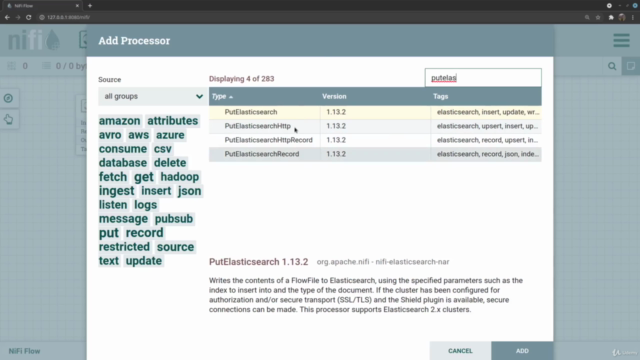Image resolution: width=640 pixels, height=360 pixels.
Task: Filter by the amazon tag
Action: pyautogui.click(x=119, y=121)
